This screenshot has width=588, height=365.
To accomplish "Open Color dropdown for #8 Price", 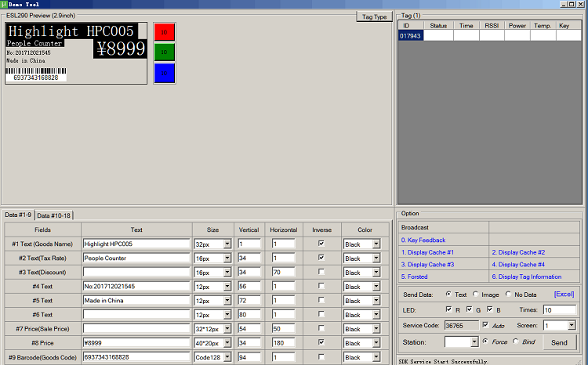I will (376, 343).
